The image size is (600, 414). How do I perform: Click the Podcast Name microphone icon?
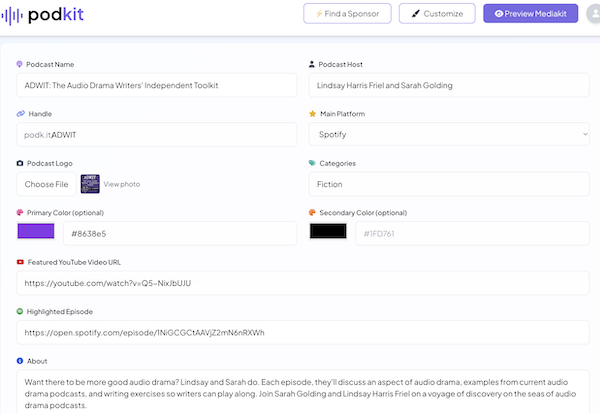tap(20, 64)
